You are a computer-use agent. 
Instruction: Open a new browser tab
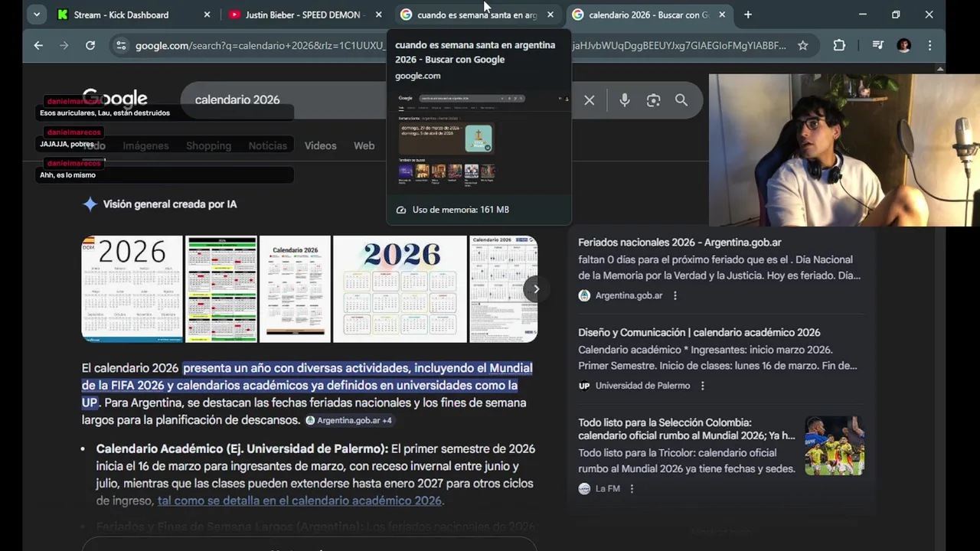pyautogui.click(x=748, y=15)
